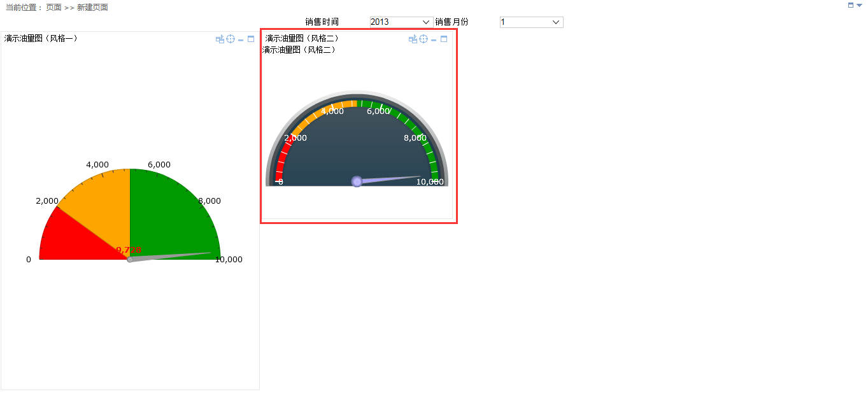Click the 风格二 panel header title

302,39
